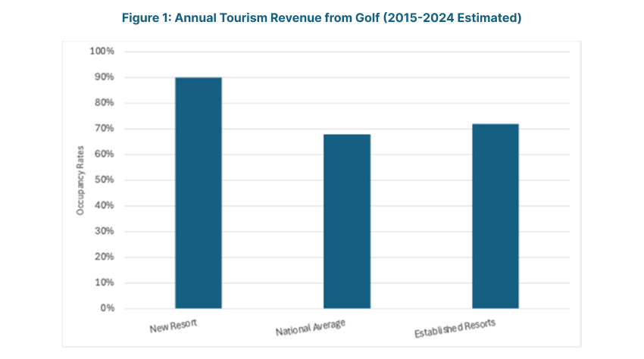The height and width of the screenshot is (359, 644).
Task: Click the Occupancy Rates axis title
Action: coord(80,180)
